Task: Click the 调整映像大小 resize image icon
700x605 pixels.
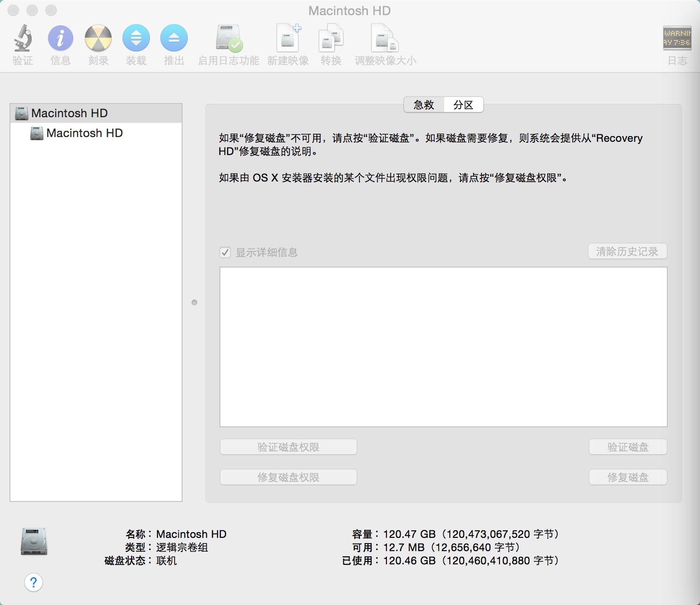Action: click(x=385, y=39)
